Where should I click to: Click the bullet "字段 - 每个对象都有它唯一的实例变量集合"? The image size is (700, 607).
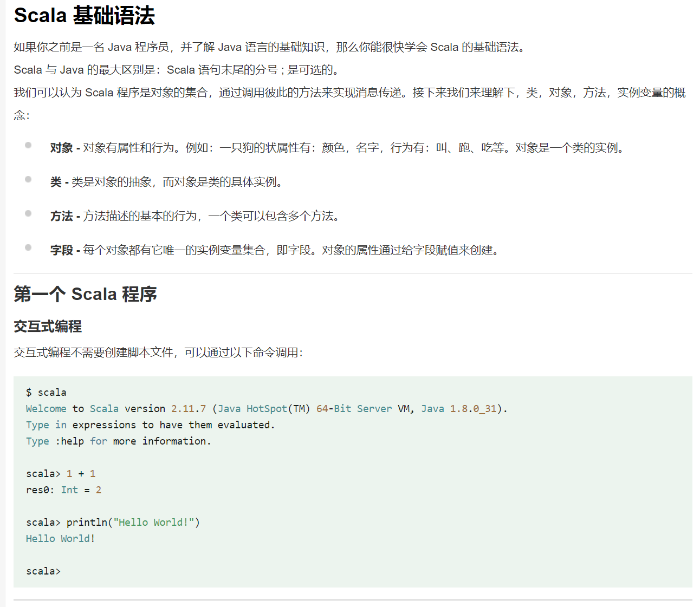click(x=275, y=250)
